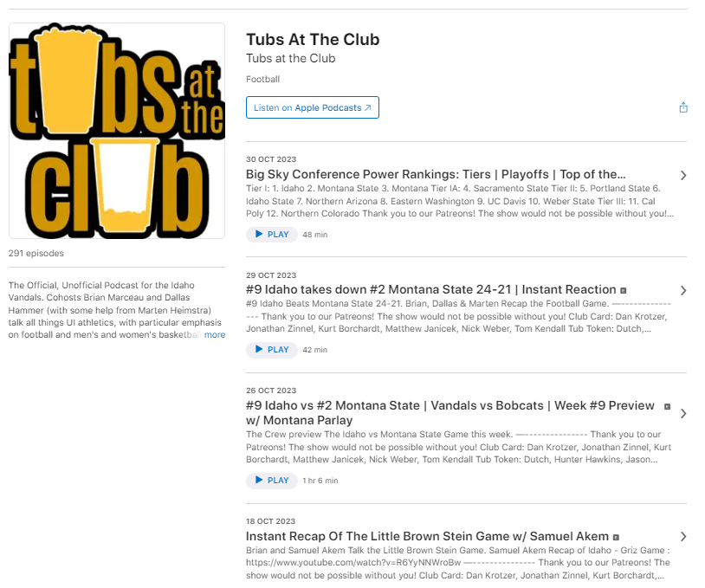Click the Football category label
The image size is (705, 588).
(x=262, y=79)
